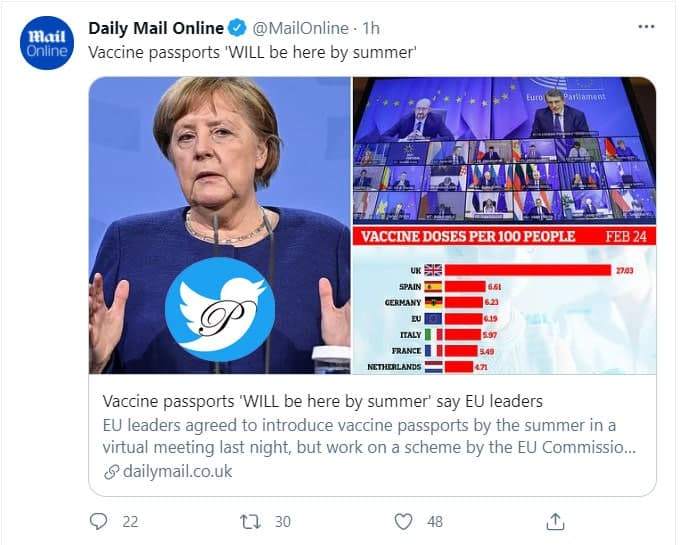Viewport: 684px width, 545px height.
Task: Open the European Parliament video call image
Action: click(503, 150)
